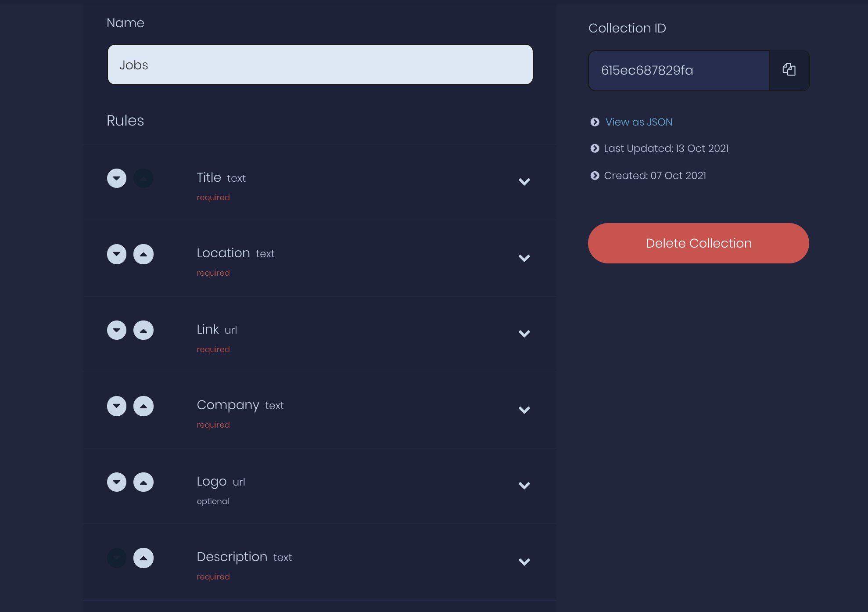Click the Name input containing Jobs

click(x=320, y=65)
